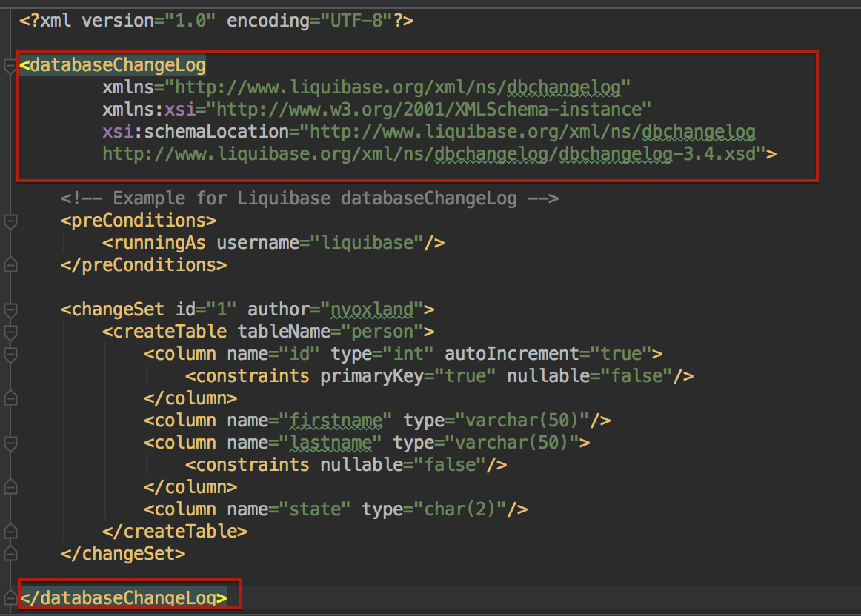Click the closing preConditions tag
The height and width of the screenshot is (616, 861).
tap(144, 265)
